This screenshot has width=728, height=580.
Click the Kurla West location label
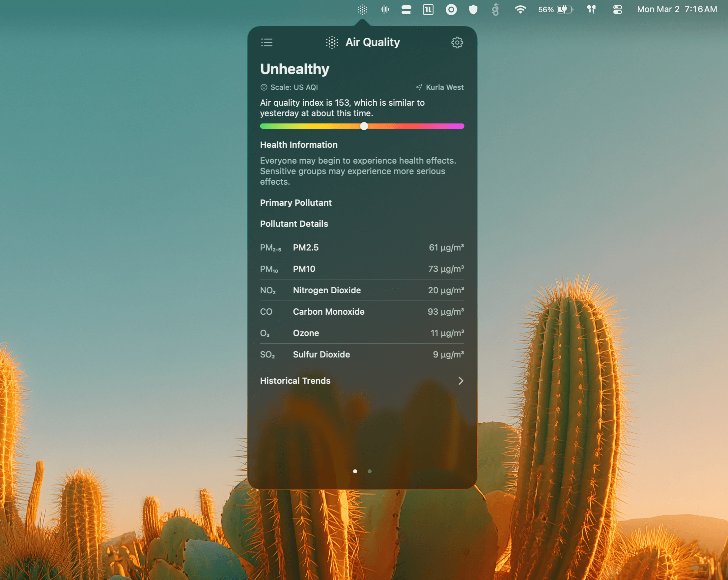point(445,87)
